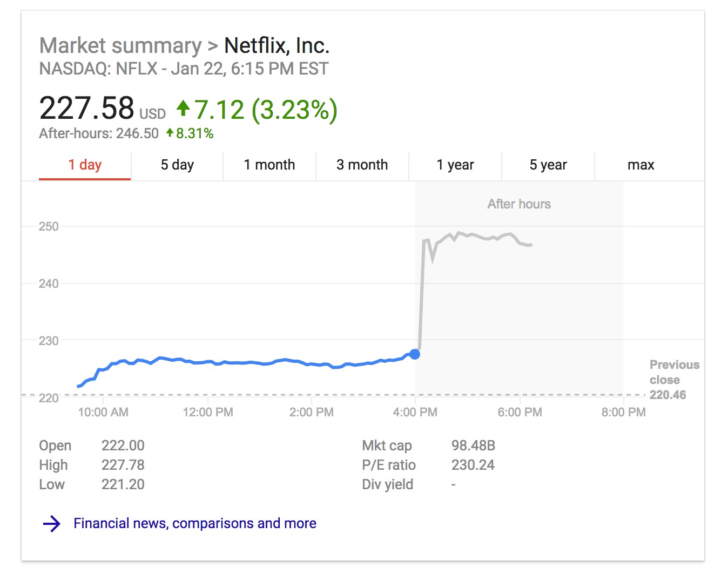The width and height of the screenshot is (728, 567).
Task: Click the large green up arrow by 7.12
Action: [183, 108]
